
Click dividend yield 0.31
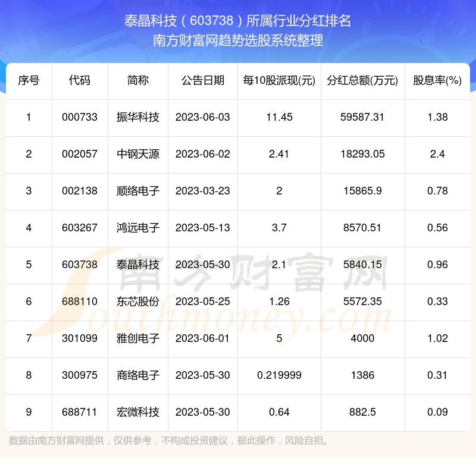[437, 375]
